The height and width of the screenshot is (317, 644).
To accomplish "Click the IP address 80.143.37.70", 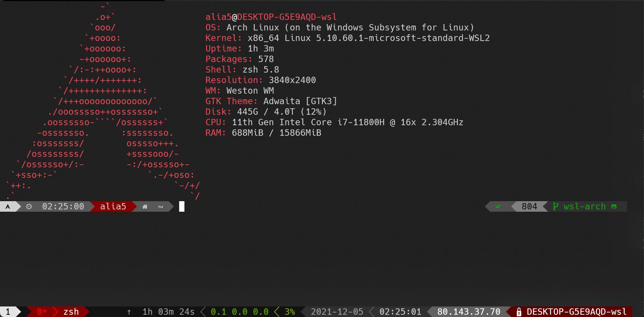I will coord(469,312).
